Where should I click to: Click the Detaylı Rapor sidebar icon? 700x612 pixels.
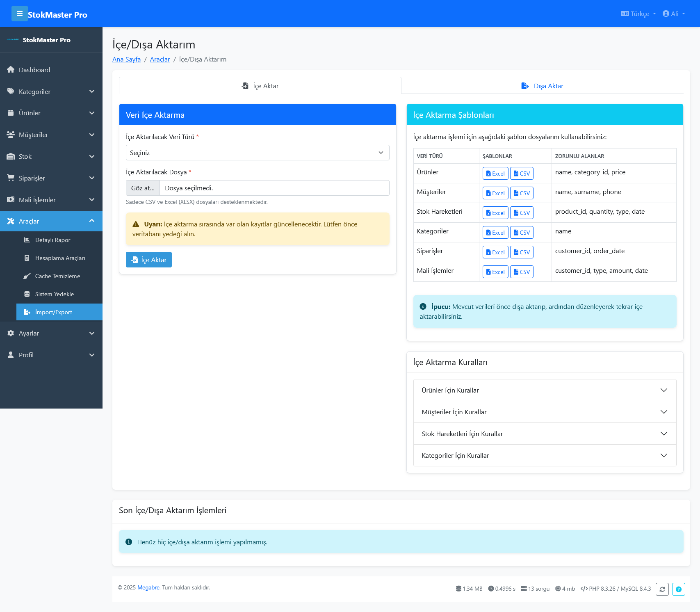(27, 240)
